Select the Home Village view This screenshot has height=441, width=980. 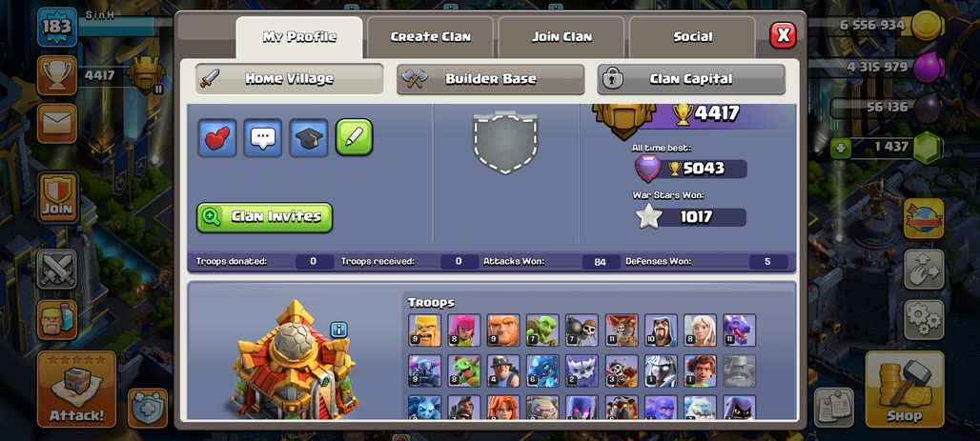290,79
